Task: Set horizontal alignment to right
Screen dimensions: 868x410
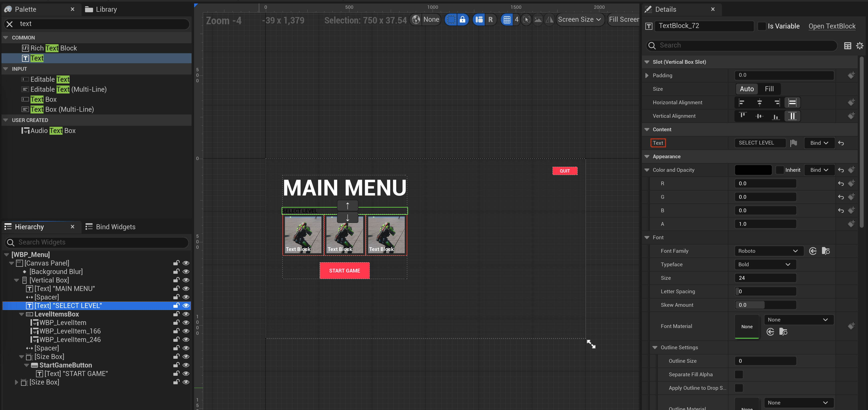Action: pyautogui.click(x=776, y=102)
